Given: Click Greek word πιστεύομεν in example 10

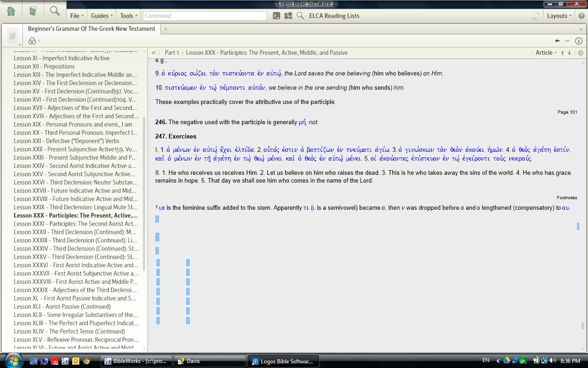Looking at the screenshot, I should coord(181,87).
